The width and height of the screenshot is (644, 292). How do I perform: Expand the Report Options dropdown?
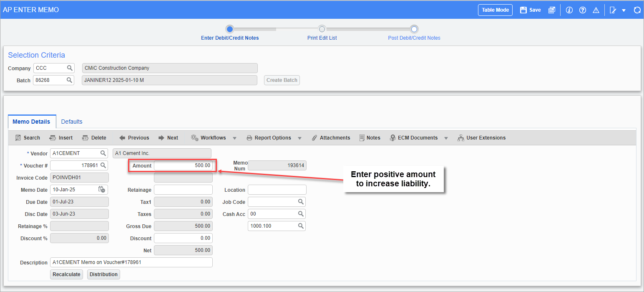coord(299,138)
